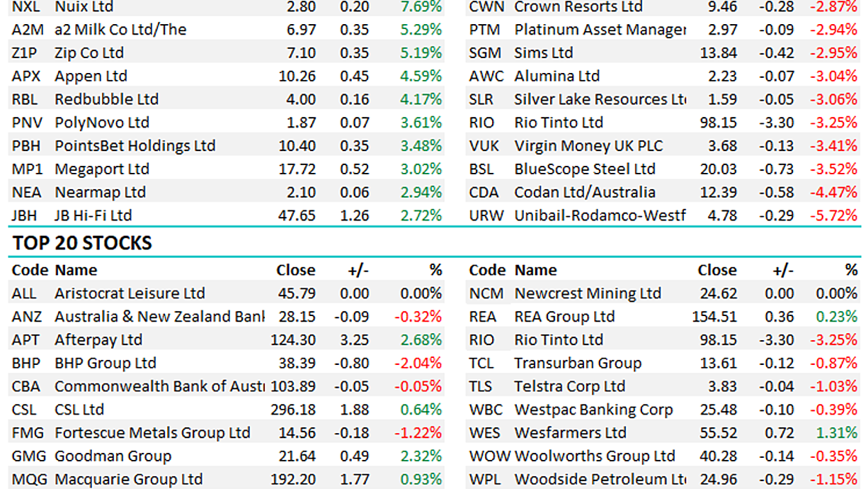Select Unibail-Rodamco's -5.72% change
The image size is (868, 489).
[x=834, y=215]
